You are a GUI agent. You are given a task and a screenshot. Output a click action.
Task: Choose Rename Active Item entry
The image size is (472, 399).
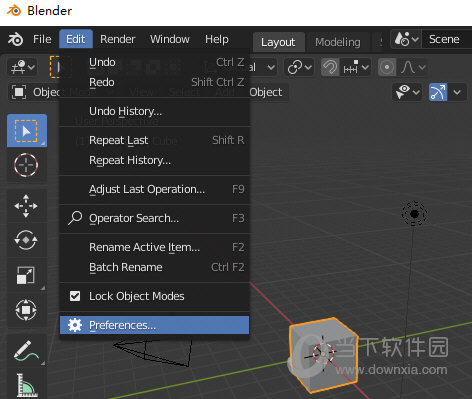pos(155,247)
